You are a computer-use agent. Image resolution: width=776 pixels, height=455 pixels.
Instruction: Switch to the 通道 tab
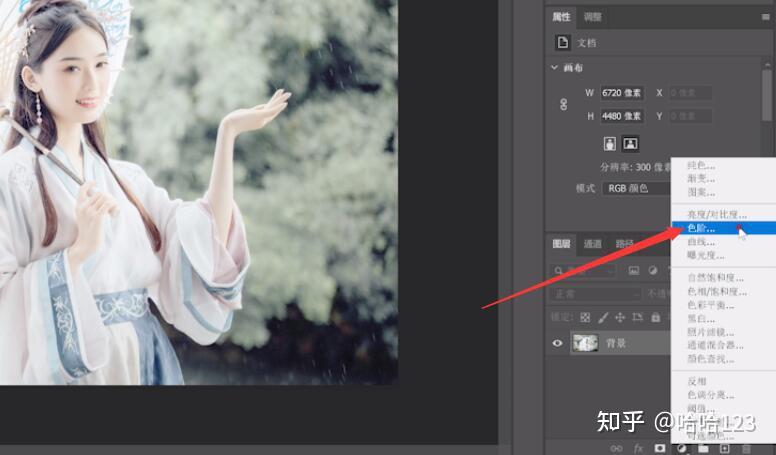pyautogui.click(x=592, y=244)
